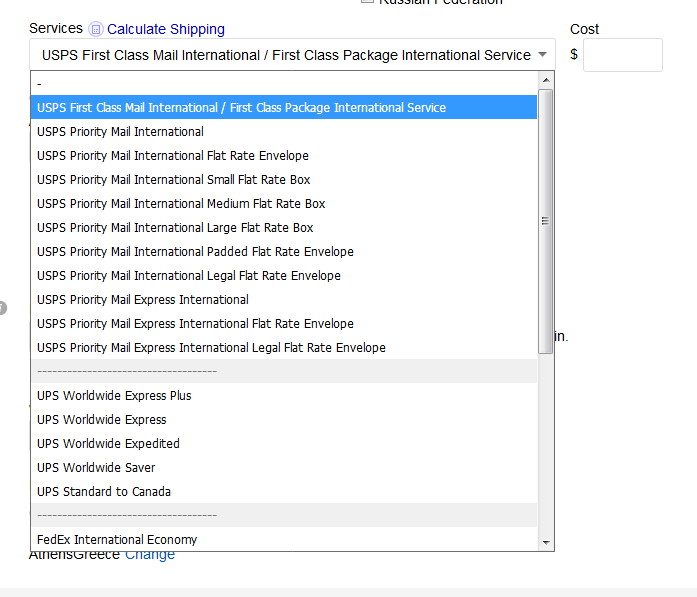Tick the Russian Federation checkbox

[x=367, y=1]
